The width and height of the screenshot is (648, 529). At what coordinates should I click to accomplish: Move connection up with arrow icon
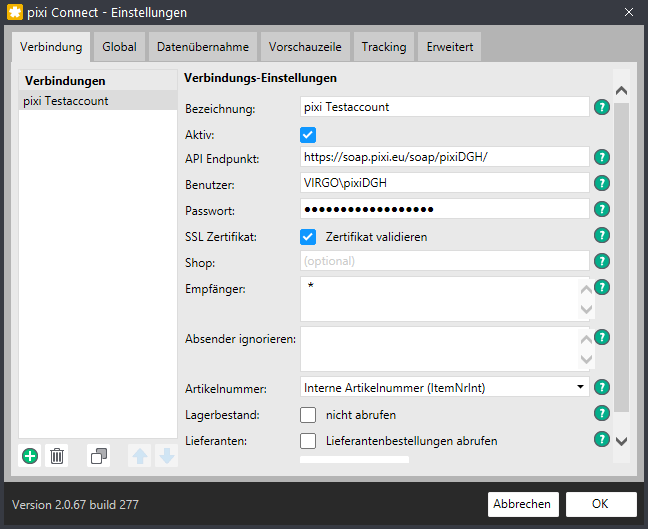pos(140,456)
